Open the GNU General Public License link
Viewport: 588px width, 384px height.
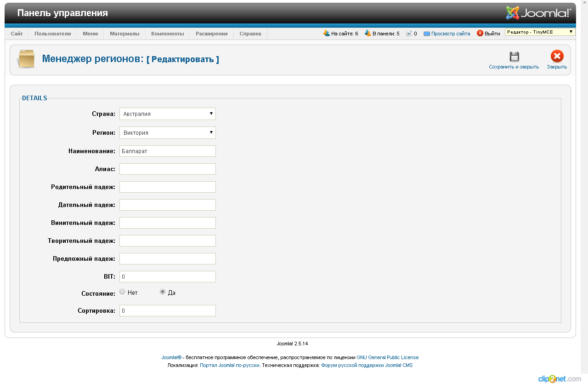tap(388, 357)
